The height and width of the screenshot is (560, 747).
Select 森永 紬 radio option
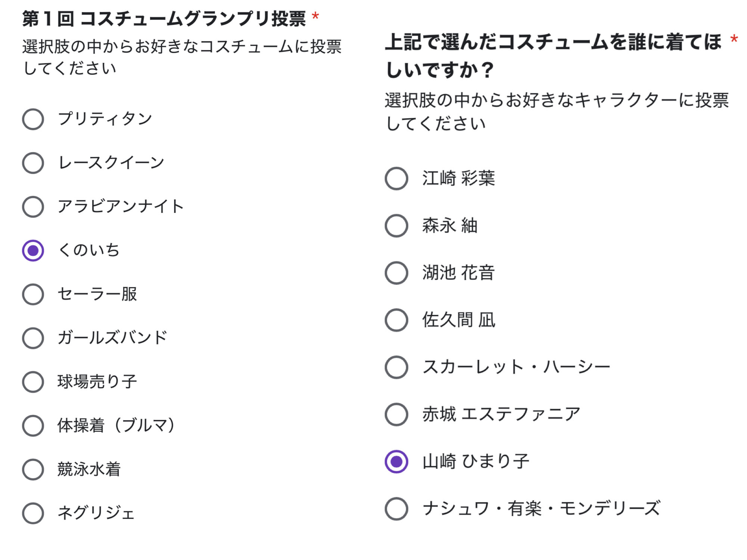click(x=396, y=225)
